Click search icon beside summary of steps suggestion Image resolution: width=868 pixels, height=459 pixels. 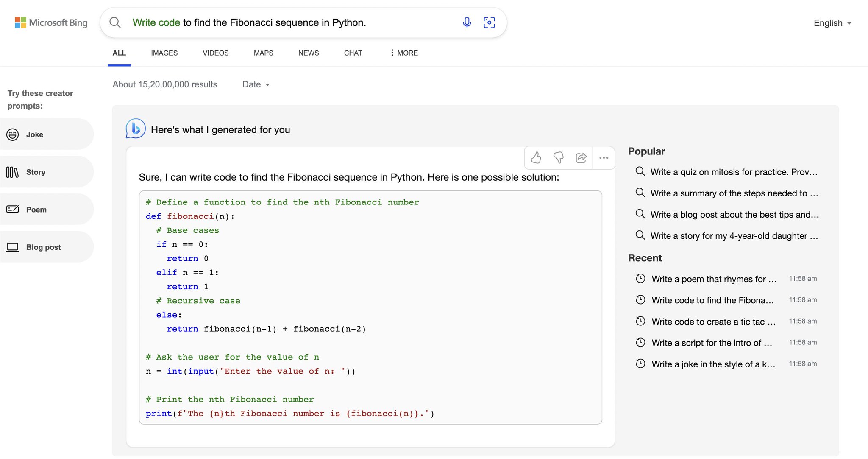640,193
